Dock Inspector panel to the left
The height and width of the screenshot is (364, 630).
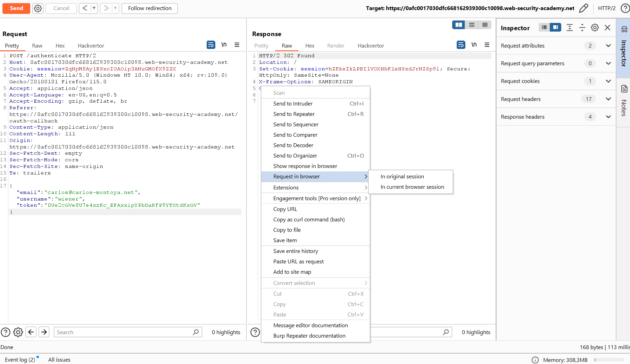544,27
